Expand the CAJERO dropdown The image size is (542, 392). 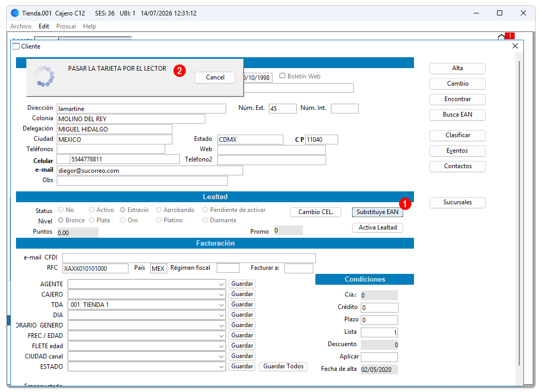[221, 295]
